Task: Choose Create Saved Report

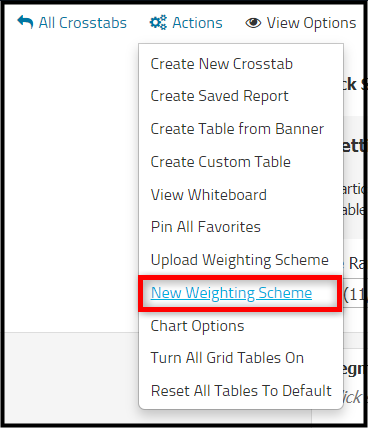Action: (219, 96)
